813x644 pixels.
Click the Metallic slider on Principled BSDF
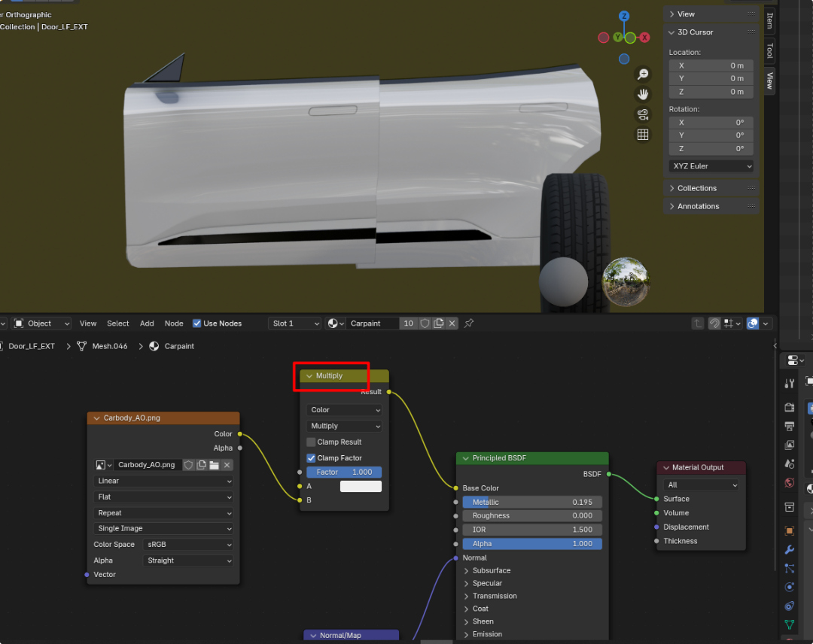pyautogui.click(x=532, y=503)
